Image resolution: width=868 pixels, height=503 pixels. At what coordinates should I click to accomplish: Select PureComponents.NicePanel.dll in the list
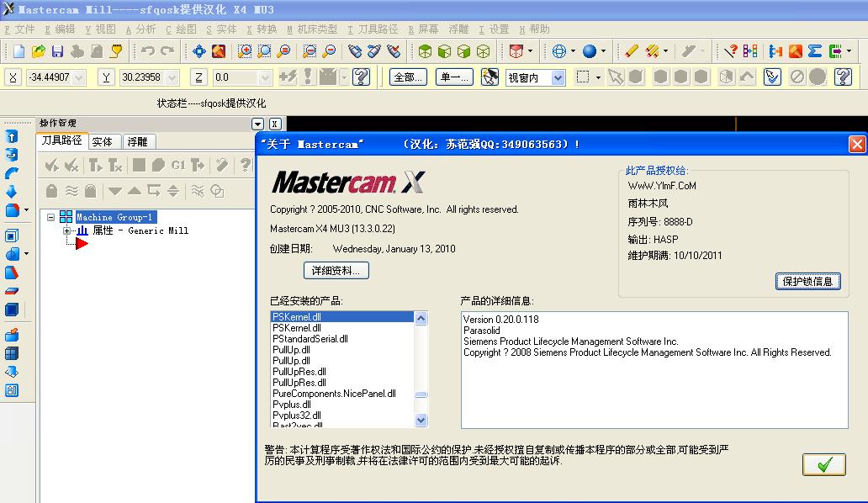pos(334,394)
